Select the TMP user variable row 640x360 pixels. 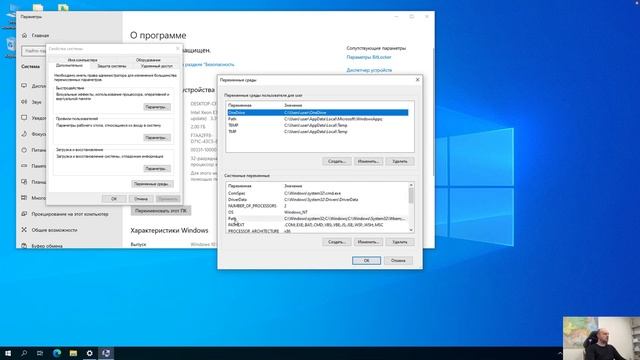point(318,131)
